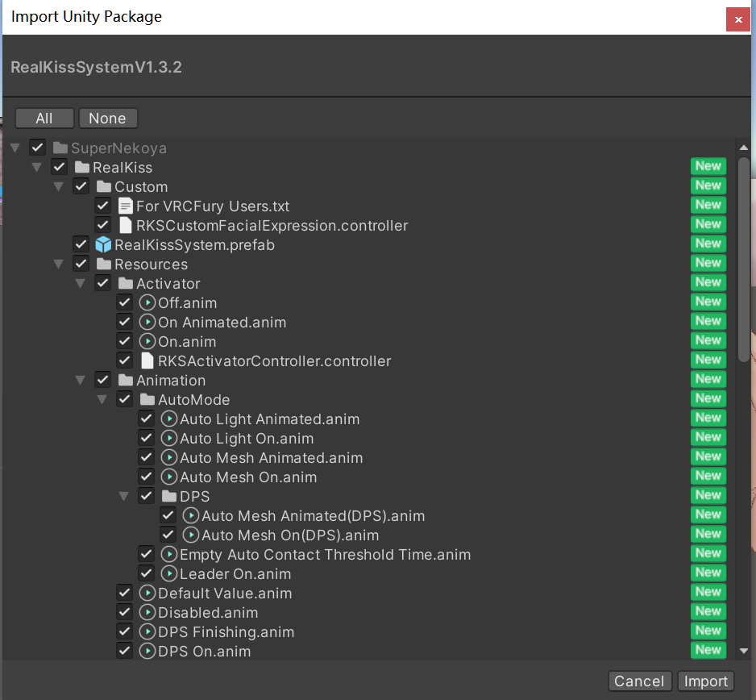Click the RealKissSystem.prefab cube icon
Screen dimensions: 756x700
(103, 245)
